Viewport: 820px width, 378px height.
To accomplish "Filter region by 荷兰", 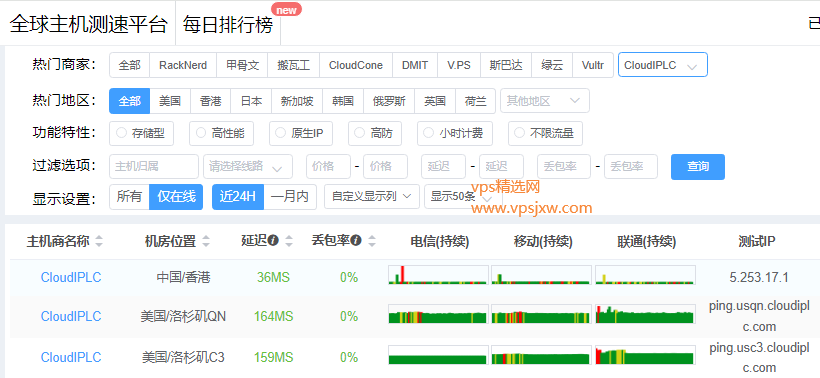I will (x=475, y=101).
